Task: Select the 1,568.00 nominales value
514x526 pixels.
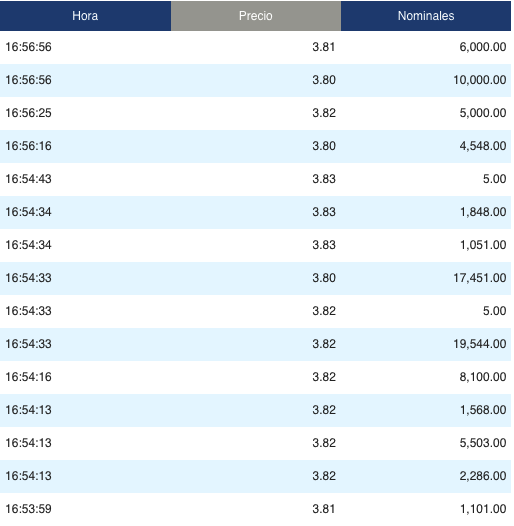Action: [483, 410]
